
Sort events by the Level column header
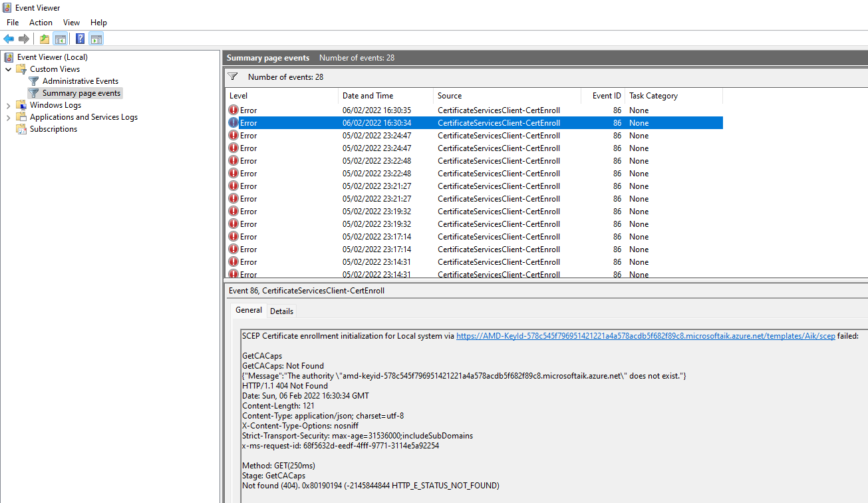click(282, 96)
